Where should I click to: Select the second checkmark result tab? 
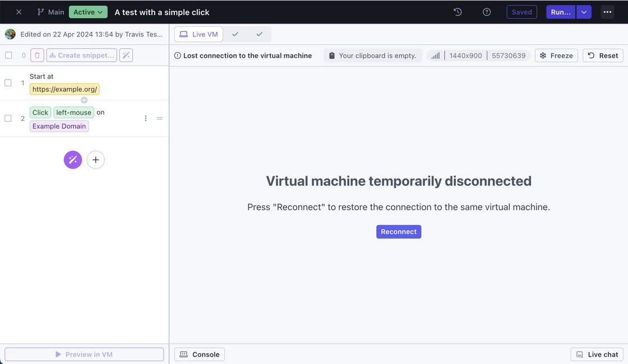(259, 34)
